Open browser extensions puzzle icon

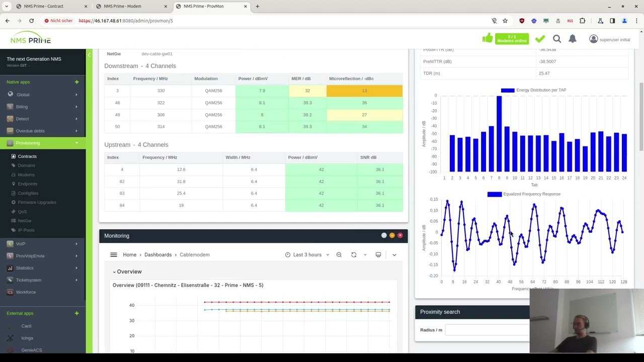point(582,21)
